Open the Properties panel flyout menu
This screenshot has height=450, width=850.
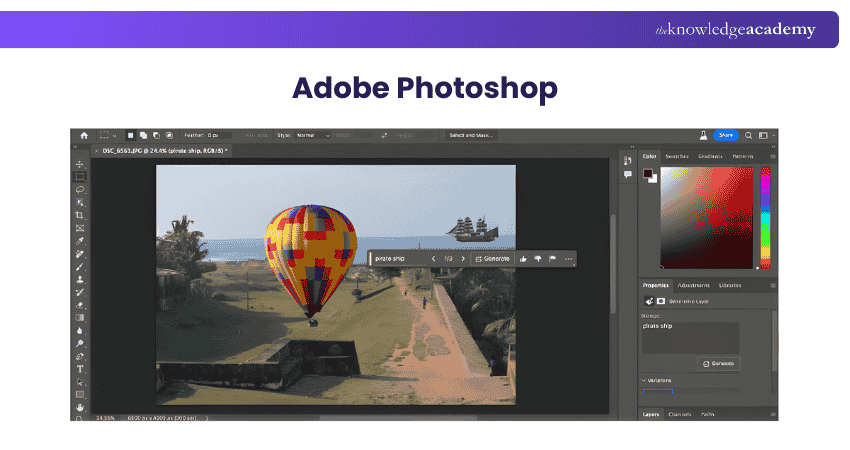[x=773, y=285]
